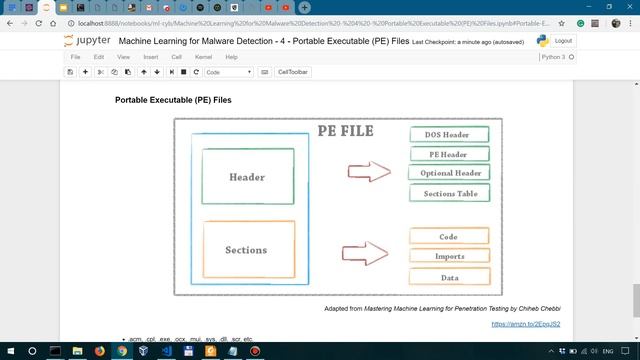Go back in browser history
The height and width of the screenshot is (360, 640).
10,24
